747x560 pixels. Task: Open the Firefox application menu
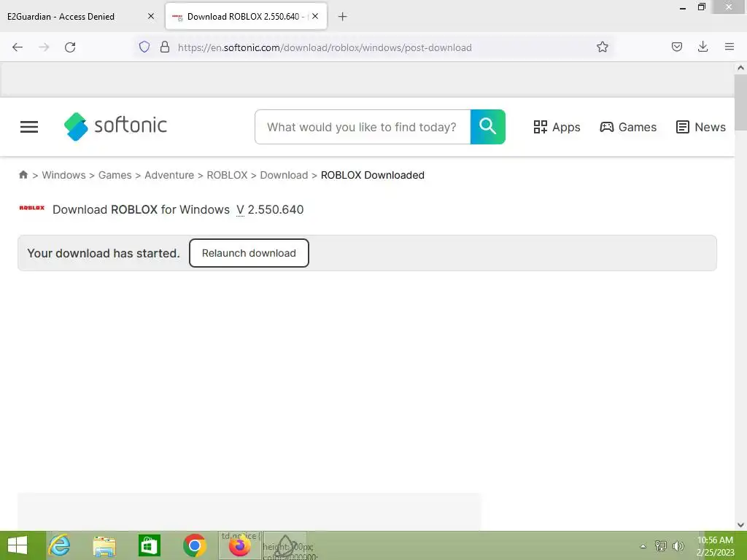[729, 47]
